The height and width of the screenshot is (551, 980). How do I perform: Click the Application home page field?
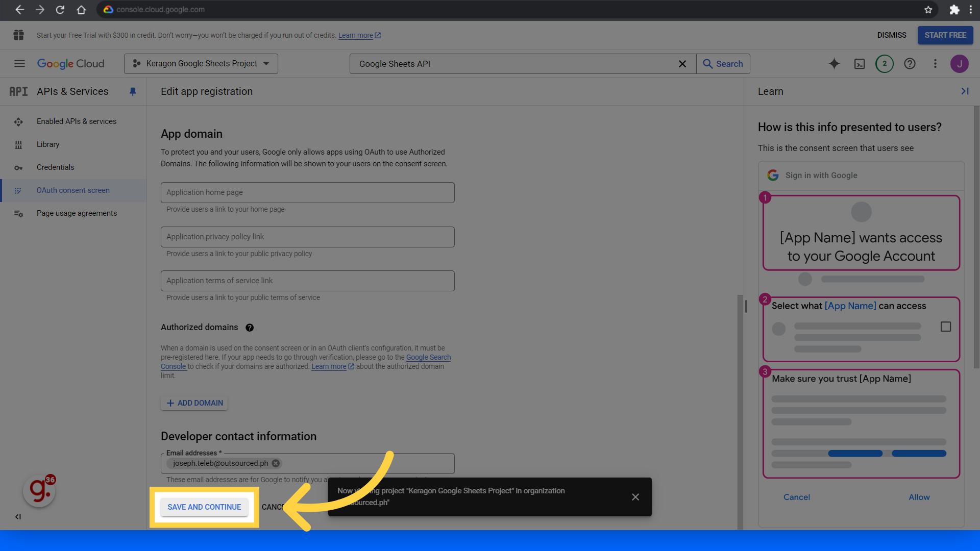(307, 192)
